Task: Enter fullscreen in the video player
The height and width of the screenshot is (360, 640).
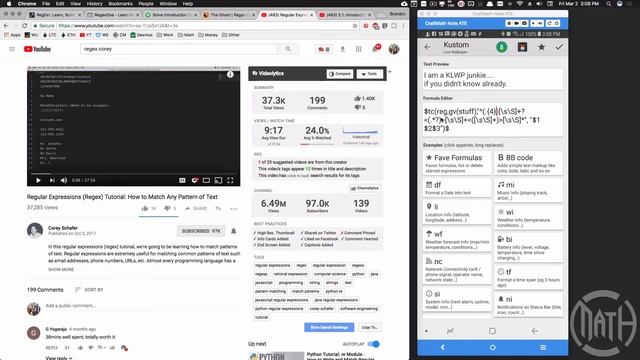Action: point(230,180)
